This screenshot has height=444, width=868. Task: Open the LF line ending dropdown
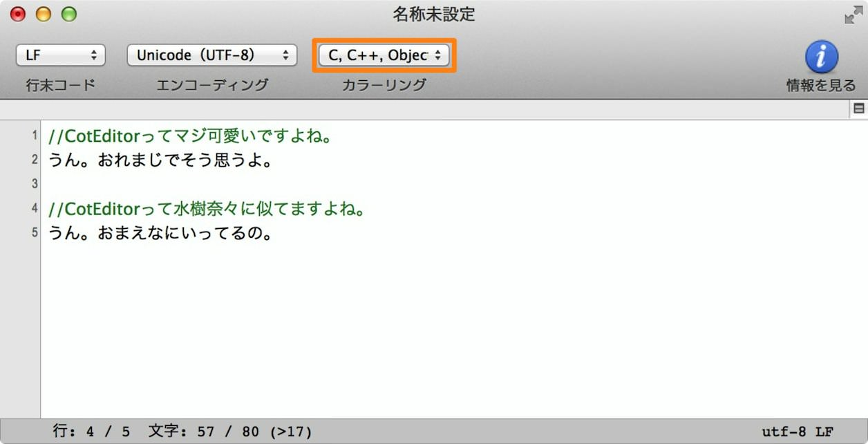pyautogui.click(x=61, y=55)
